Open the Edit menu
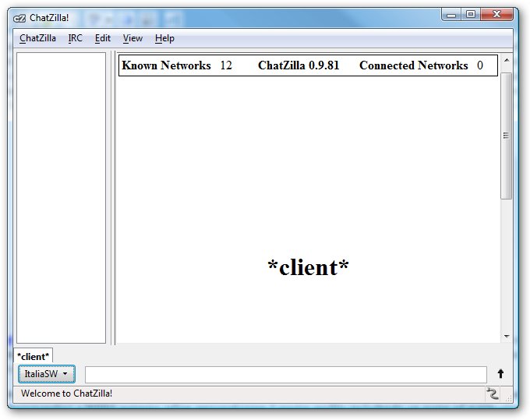The height and width of the screenshot is (420, 530). [102, 38]
